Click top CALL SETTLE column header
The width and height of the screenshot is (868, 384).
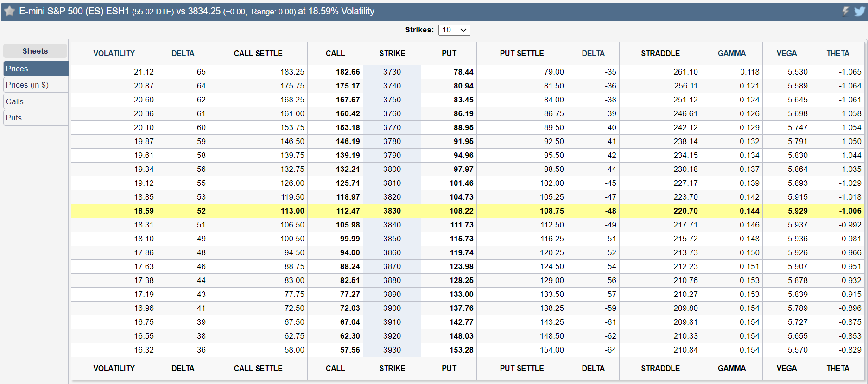[258, 54]
